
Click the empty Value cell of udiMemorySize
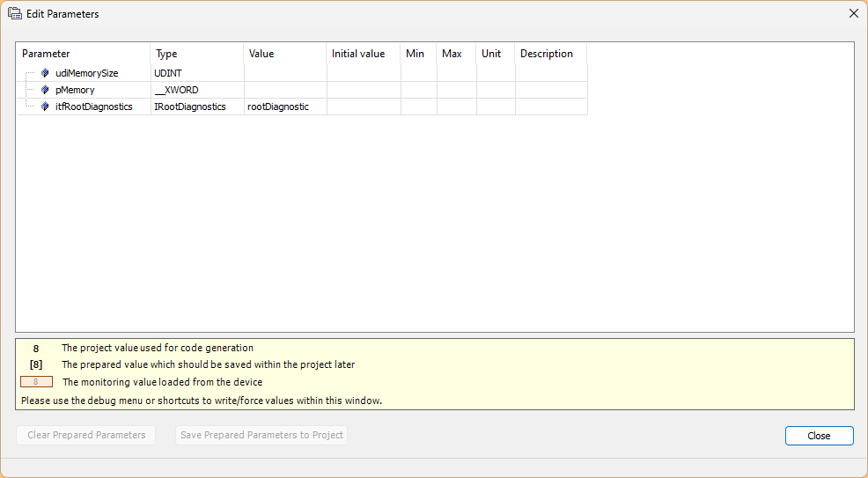[x=285, y=73]
